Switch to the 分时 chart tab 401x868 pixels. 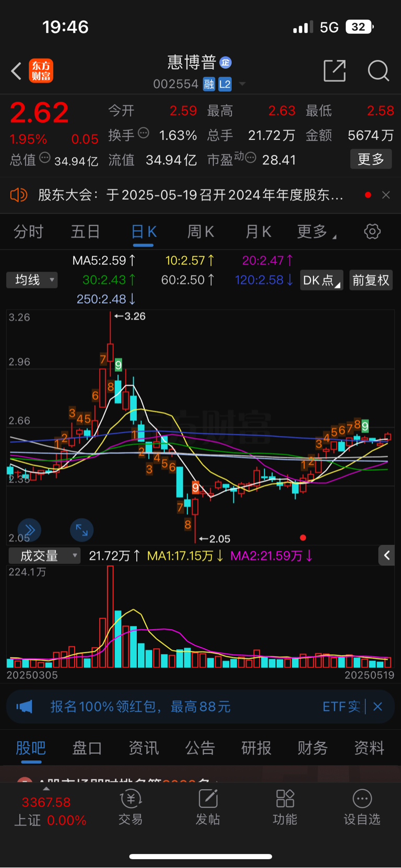click(x=28, y=232)
